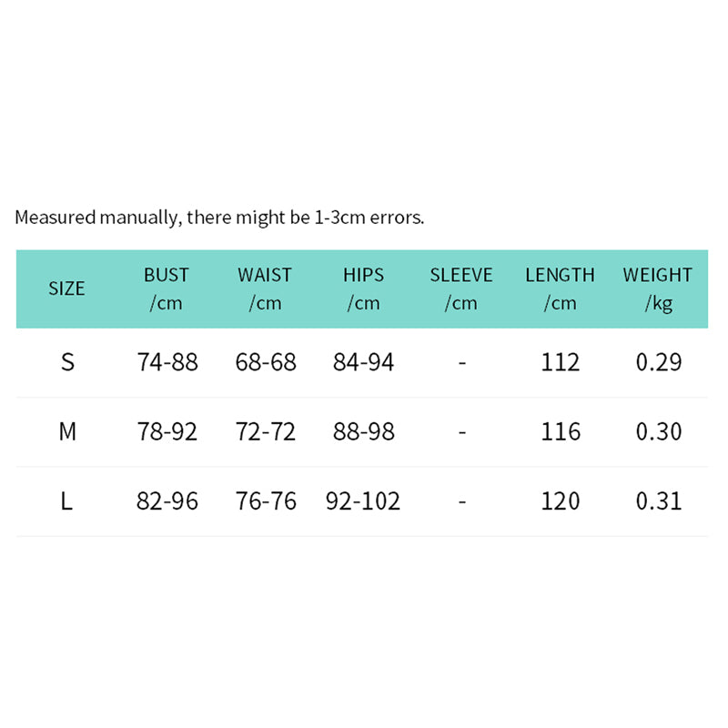728x728 pixels.
Task: Click the WAIST /cm header cell
Action: tap(265, 288)
